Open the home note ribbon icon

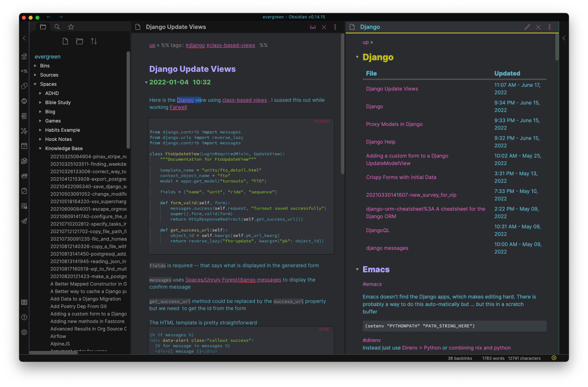coord(24,56)
